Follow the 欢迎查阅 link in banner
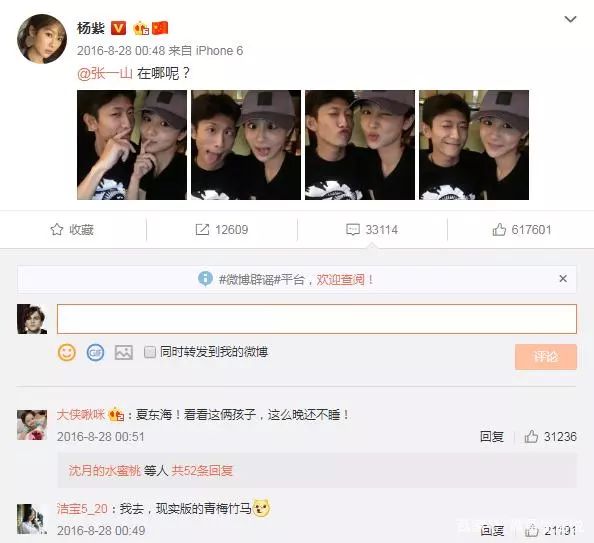Screen dimensions: 594x543 pos(340,280)
